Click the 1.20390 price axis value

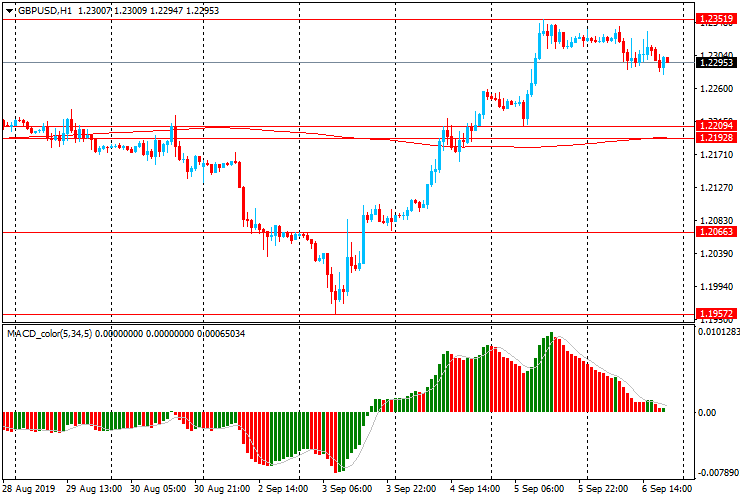[716, 254]
